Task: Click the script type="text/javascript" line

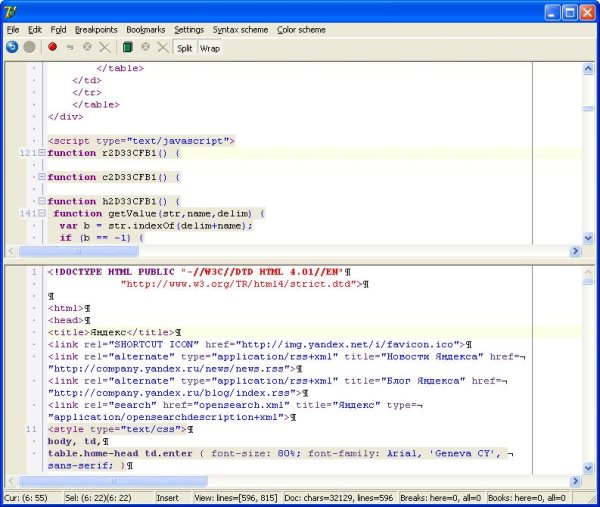Action: pos(141,141)
